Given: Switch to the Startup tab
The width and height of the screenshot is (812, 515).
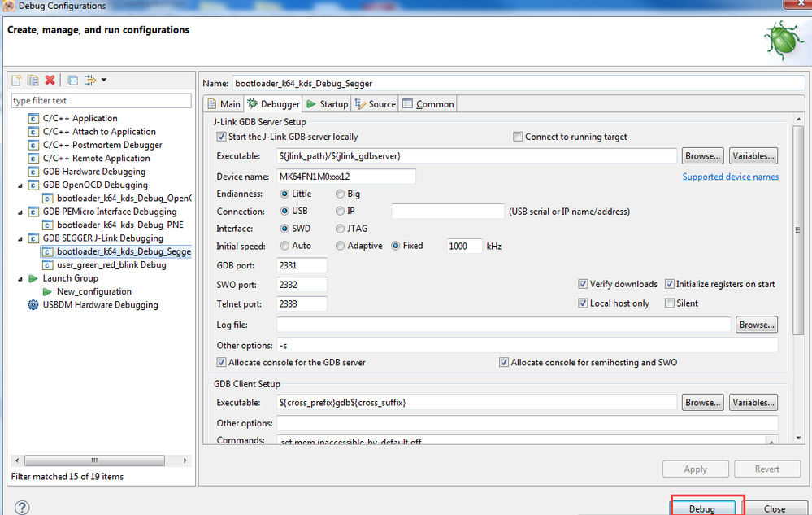Looking at the screenshot, I should pos(328,104).
